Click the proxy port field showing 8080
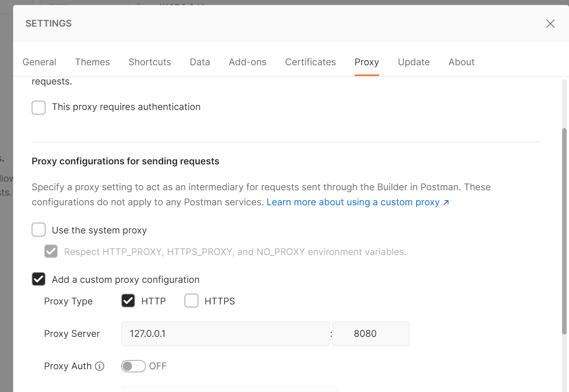The width and height of the screenshot is (569, 392). 371,334
